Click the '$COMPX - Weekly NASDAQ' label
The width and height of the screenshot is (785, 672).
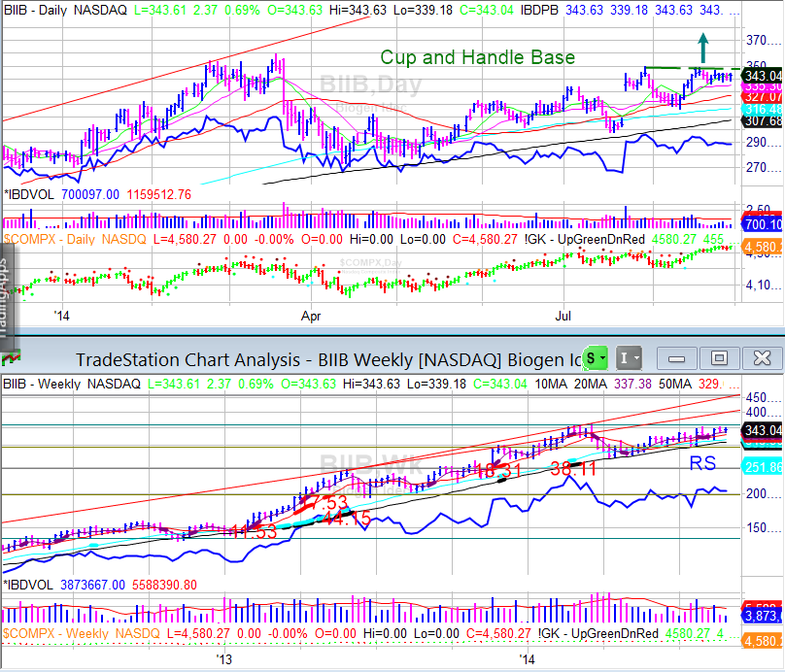point(82,633)
